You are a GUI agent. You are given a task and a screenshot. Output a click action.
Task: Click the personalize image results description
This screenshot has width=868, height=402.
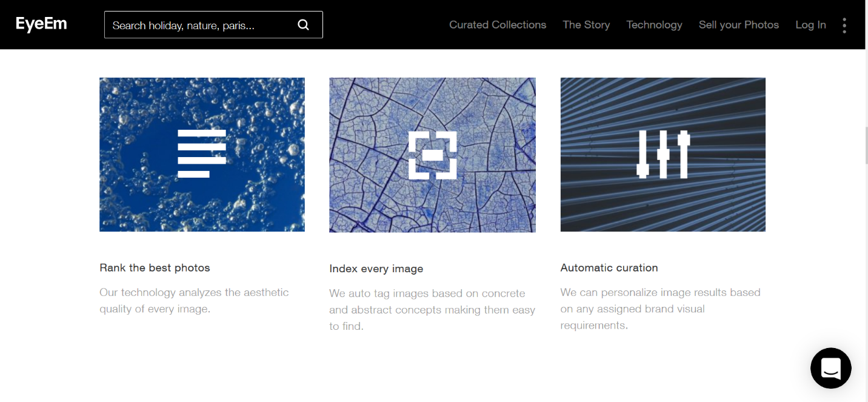660,309
